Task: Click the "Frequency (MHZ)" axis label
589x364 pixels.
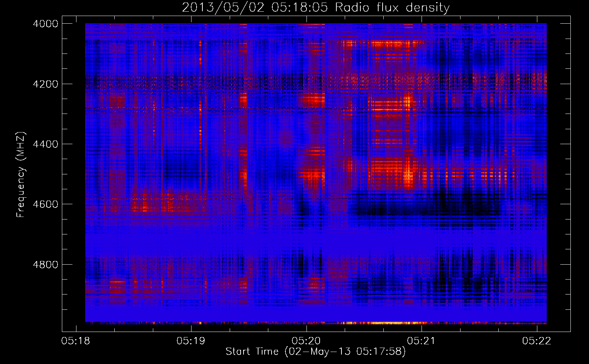Action: pyautogui.click(x=20, y=175)
